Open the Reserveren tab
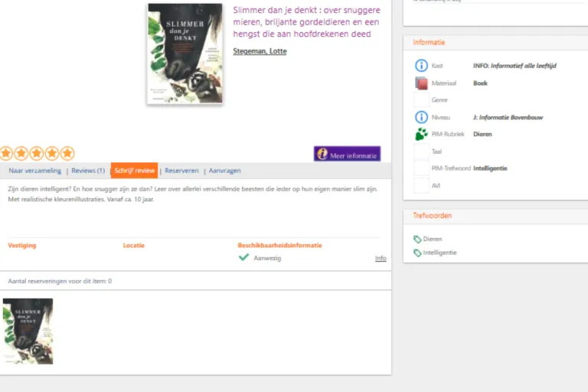Viewport: 588px width, 392px height. click(181, 171)
